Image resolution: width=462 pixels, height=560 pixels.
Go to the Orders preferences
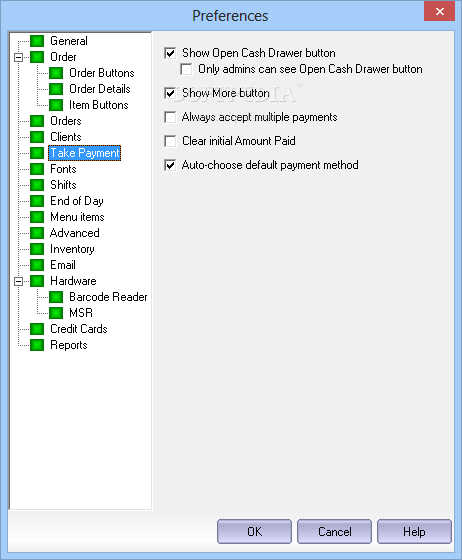(x=66, y=121)
